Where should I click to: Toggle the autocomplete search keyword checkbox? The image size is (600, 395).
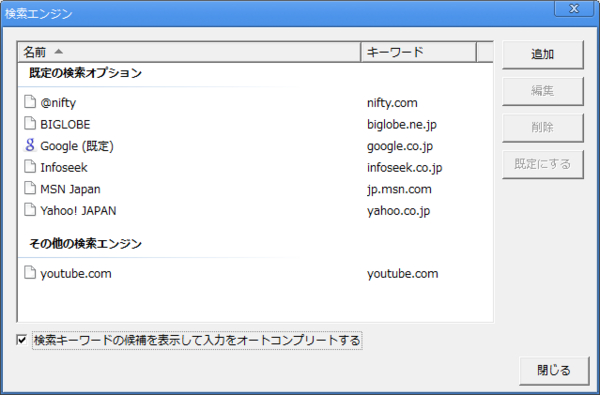[x=22, y=340]
